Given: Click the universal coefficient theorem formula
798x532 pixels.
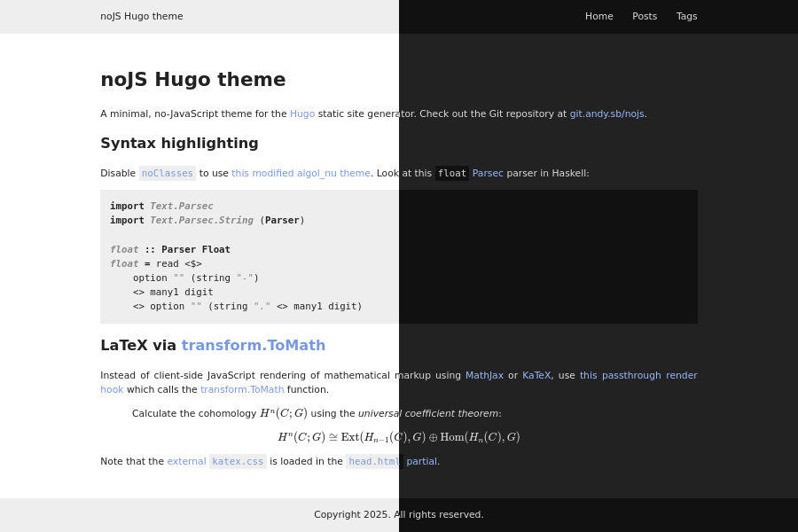Looking at the screenshot, I should 398,436.
